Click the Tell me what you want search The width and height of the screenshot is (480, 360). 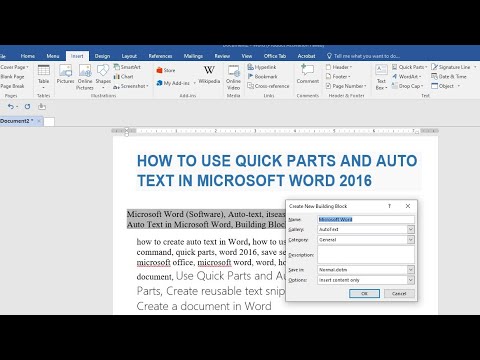point(363,56)
